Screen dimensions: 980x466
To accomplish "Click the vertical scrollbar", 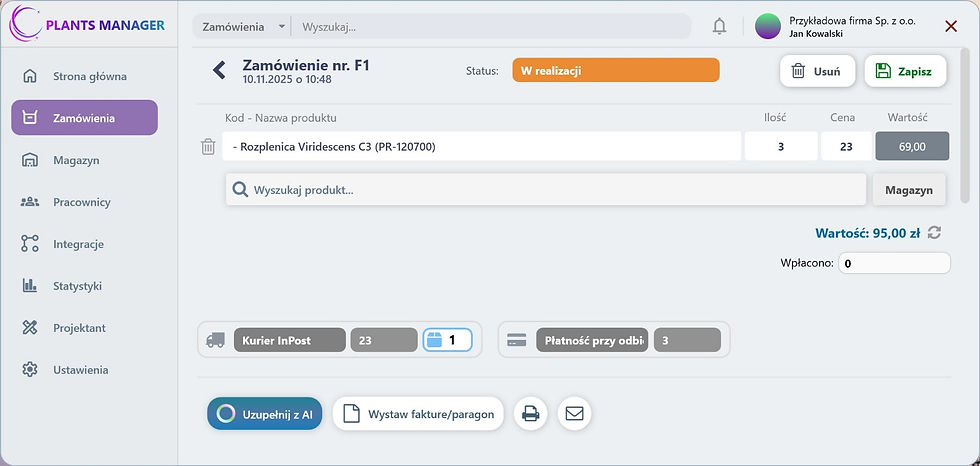I will (964, 128).
